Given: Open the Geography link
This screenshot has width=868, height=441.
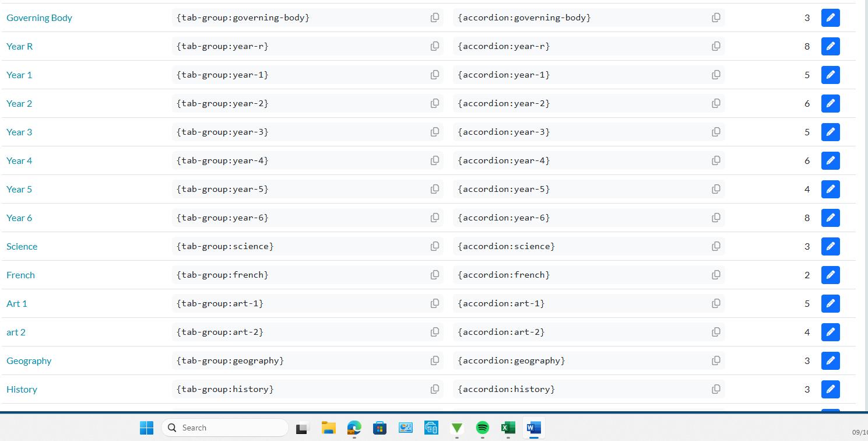Looking at the screenshot, I should coord(29,360).
